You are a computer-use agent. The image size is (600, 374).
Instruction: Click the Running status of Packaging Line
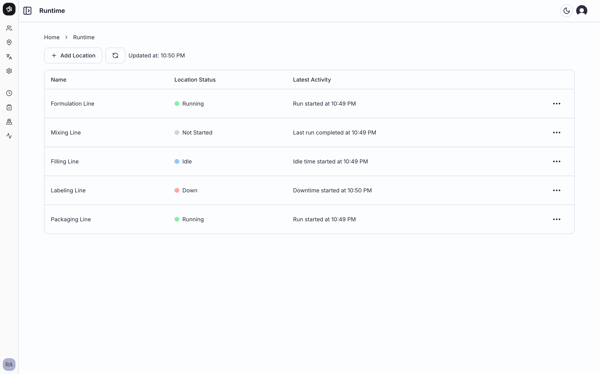189,219
